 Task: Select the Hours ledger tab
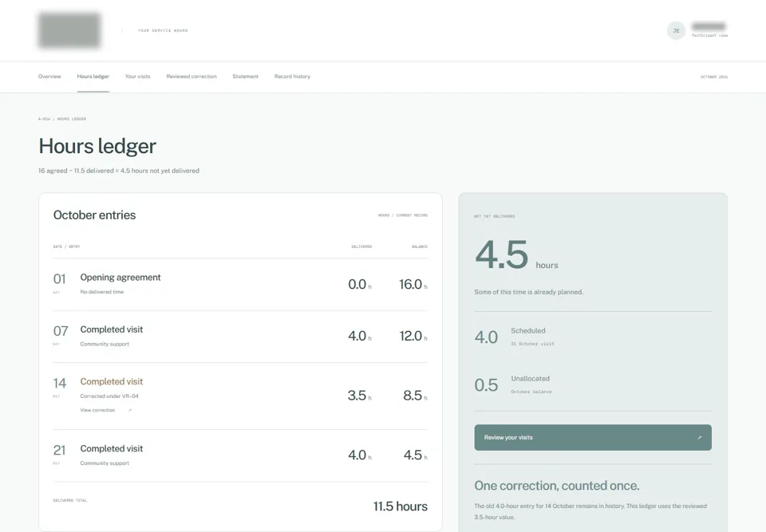click(93, 77)
